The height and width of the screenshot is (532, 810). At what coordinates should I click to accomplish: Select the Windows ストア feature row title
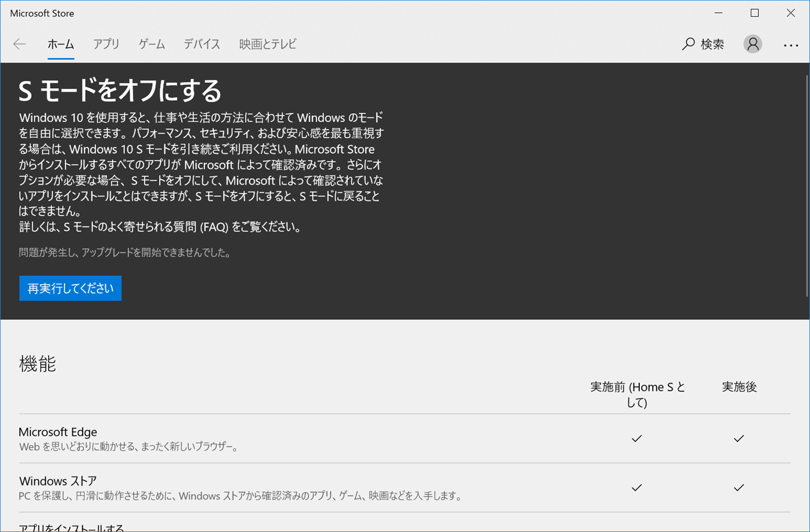click(58, 481)
